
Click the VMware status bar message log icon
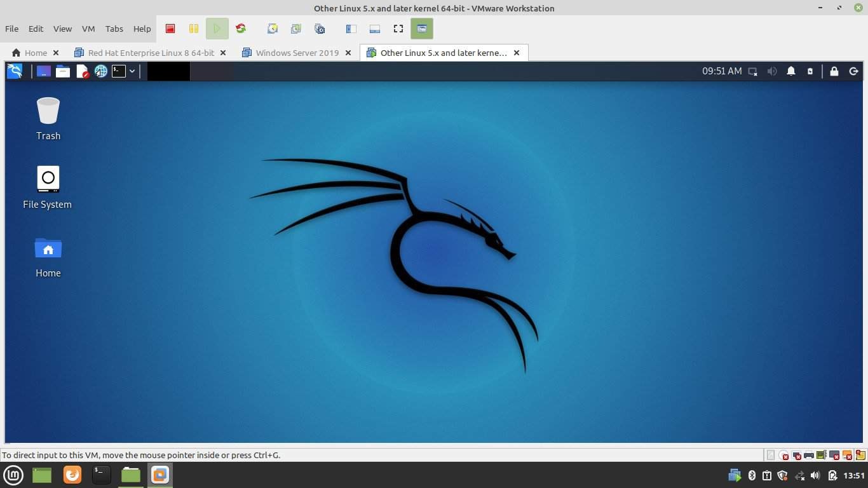point(860,455)
